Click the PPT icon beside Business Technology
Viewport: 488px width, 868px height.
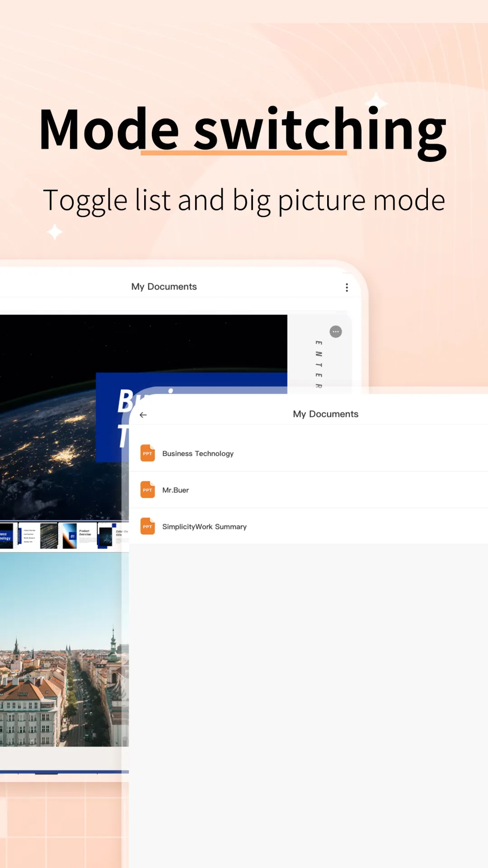pyautogui.click(x=148, y=453)
